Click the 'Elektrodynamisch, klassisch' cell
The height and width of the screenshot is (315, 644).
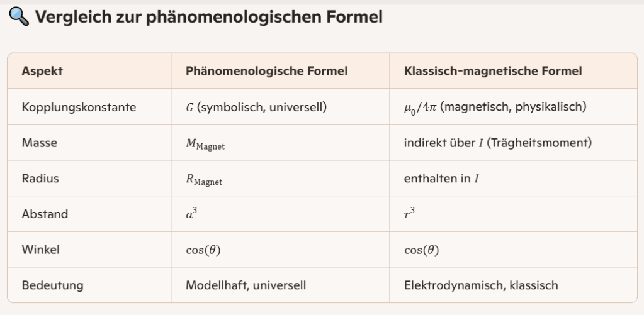pos(481,285)
